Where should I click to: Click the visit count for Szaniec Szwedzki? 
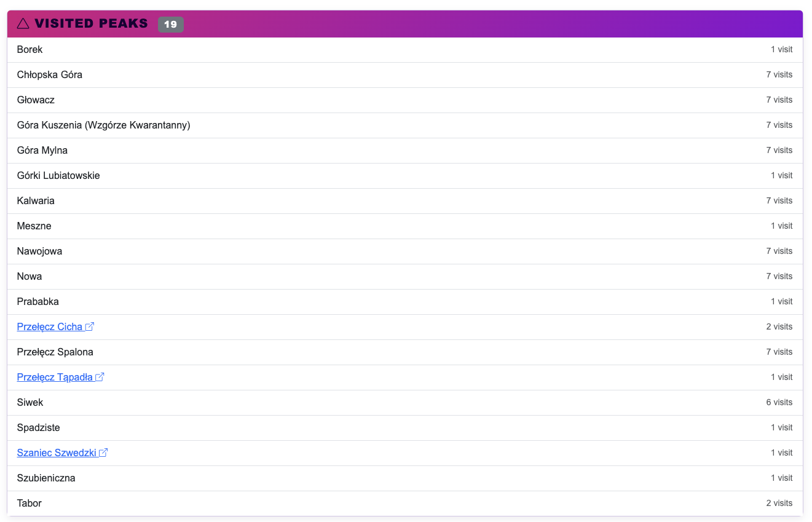[x=782, y=453]
